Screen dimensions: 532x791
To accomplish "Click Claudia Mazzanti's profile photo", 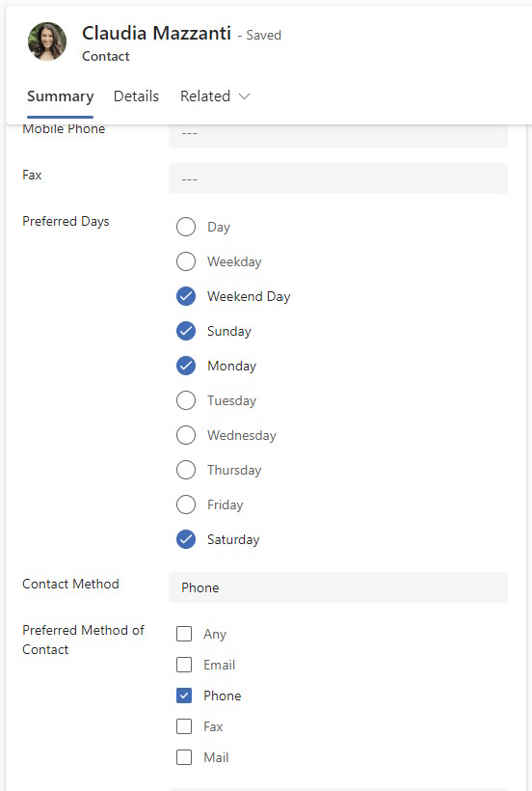I will click(x=47, y=41).
